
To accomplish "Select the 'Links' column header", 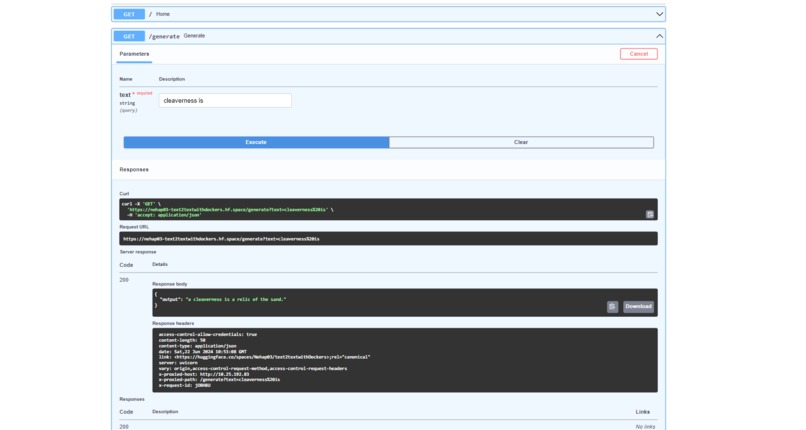I will (643, 412).
